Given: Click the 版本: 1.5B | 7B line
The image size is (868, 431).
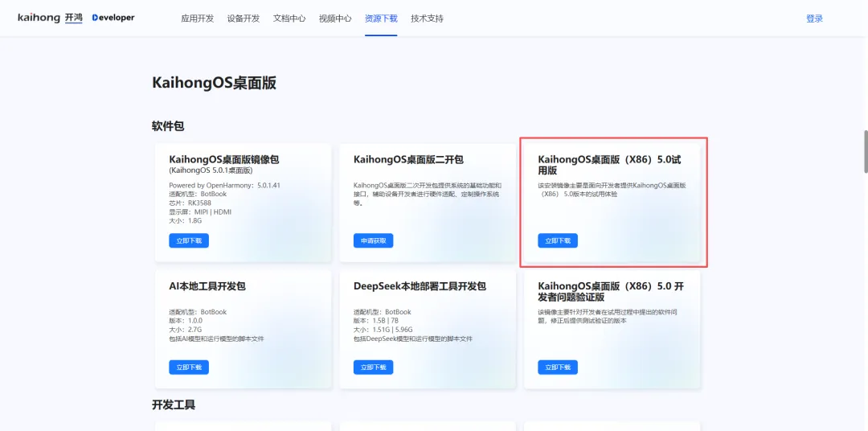Looking at the screenshot, I should [x=375, y=321].
